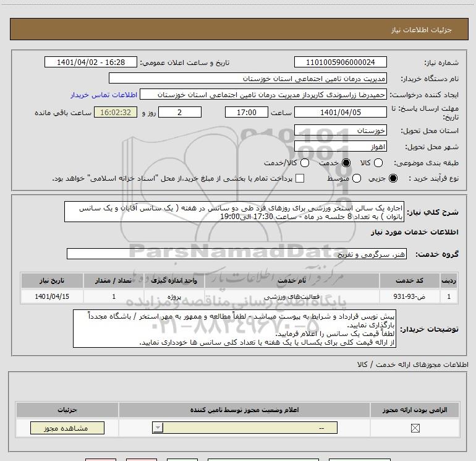Click column header اعلام وضعیت مجوز توسط تامین کننده
Screen dimensions: 476x461
click(x=244, y=410)
